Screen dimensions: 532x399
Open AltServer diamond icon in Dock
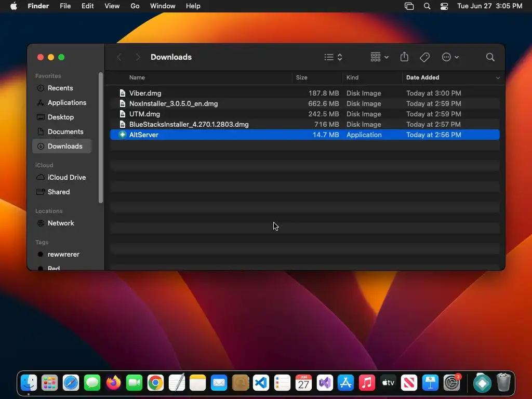coord(483,383)
